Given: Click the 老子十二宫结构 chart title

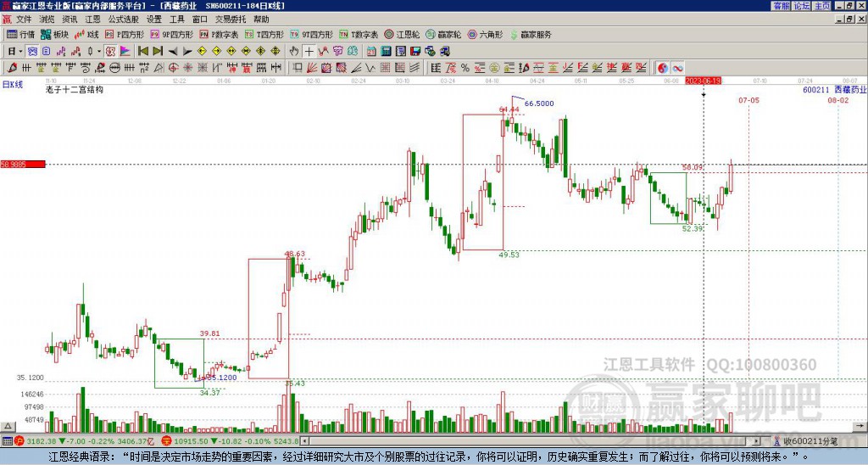Looking at the screenshot, I should tap(75, 90).
